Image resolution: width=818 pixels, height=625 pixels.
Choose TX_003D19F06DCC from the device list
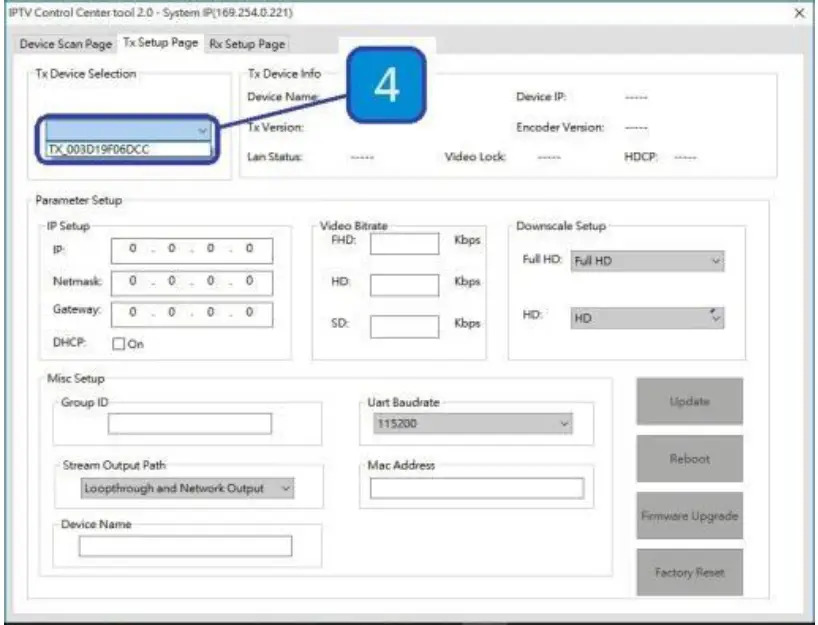coord(128,150)
